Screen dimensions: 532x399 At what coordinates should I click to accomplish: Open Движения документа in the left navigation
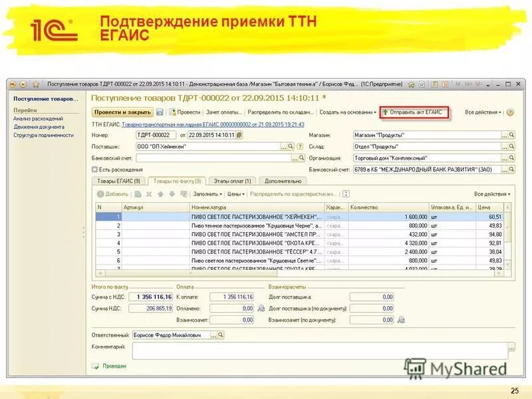point(39,127)
